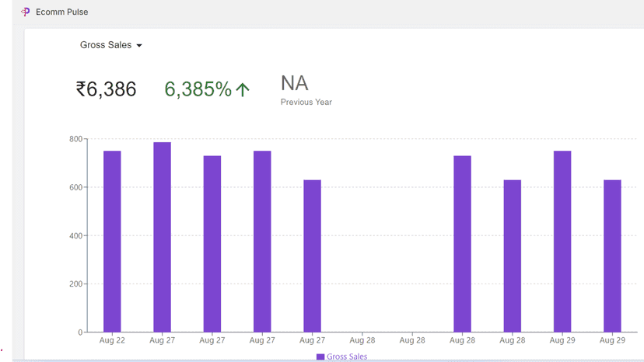Toggle the Gross Sales legend item
Screen dimensions: 644x362
tap(341, 357)
